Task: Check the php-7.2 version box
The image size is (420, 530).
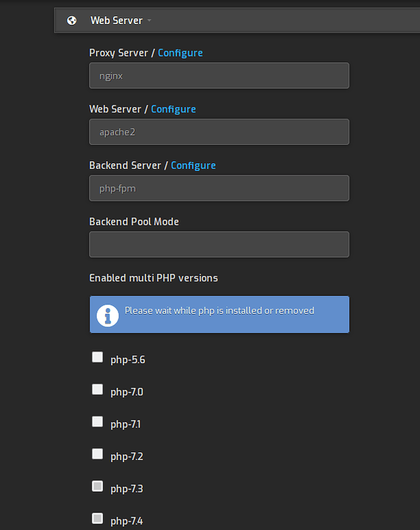Action: (97, 454)
